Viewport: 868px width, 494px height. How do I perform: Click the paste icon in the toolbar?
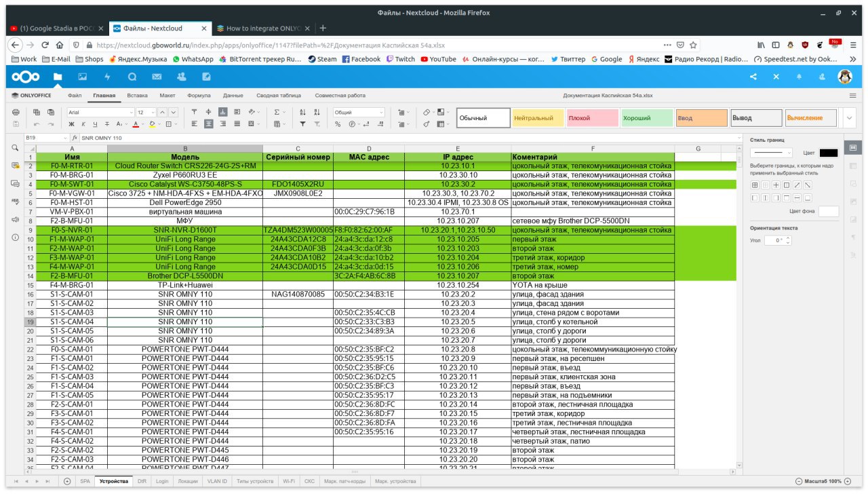51,112
